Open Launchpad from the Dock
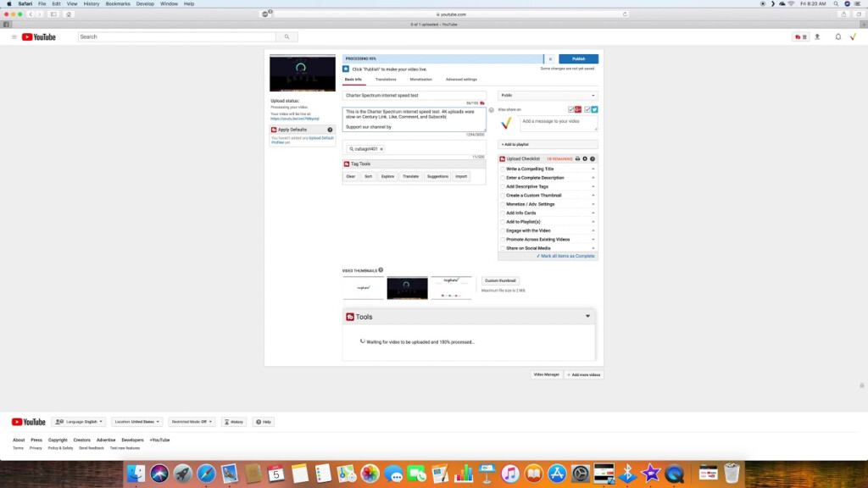 tap(183, 474)
